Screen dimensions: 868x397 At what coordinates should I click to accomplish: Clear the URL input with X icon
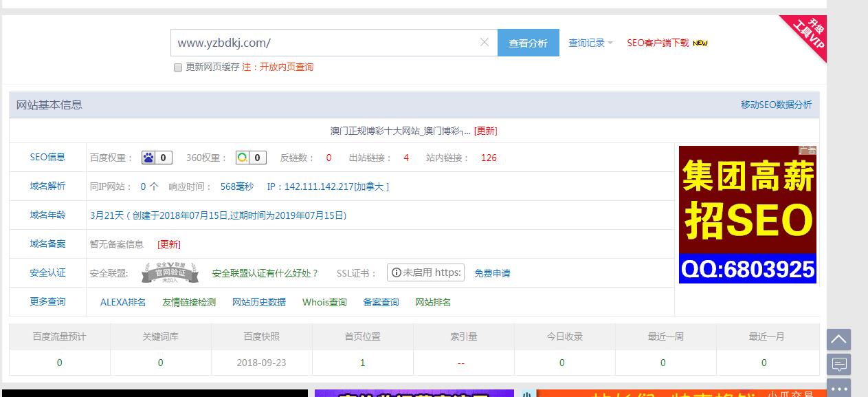(485, 43)
